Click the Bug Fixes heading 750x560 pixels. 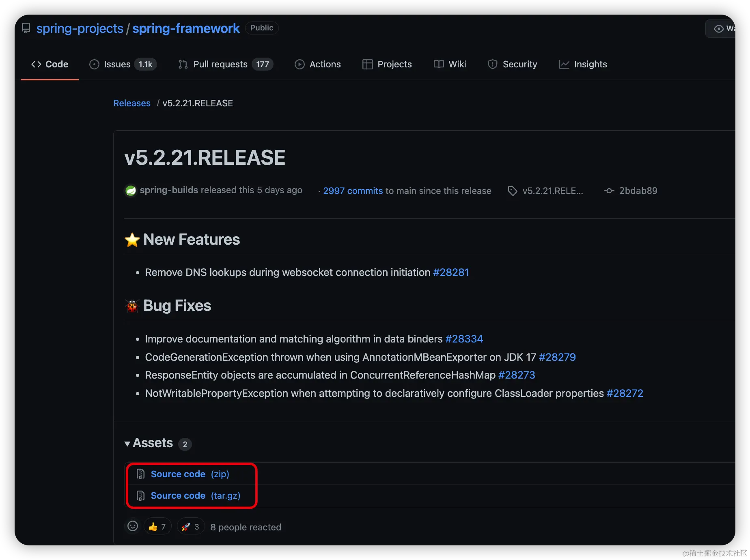[x=177, y=306]
